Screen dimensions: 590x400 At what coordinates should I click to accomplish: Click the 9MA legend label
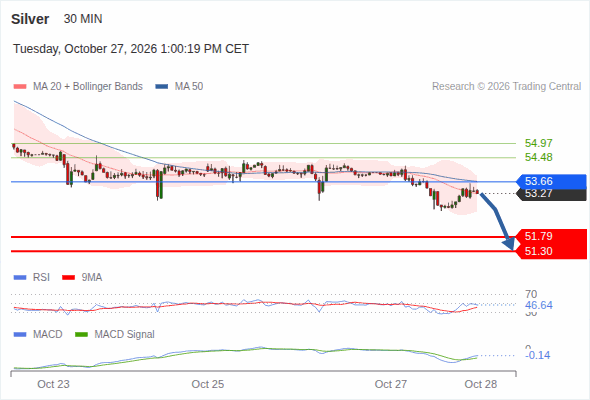[x=91, y=277]
